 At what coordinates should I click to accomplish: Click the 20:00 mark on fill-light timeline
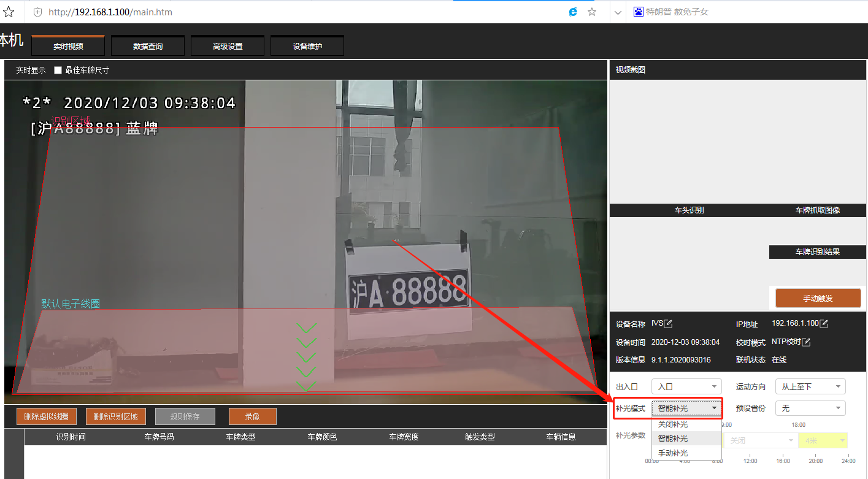coord(815,461)
